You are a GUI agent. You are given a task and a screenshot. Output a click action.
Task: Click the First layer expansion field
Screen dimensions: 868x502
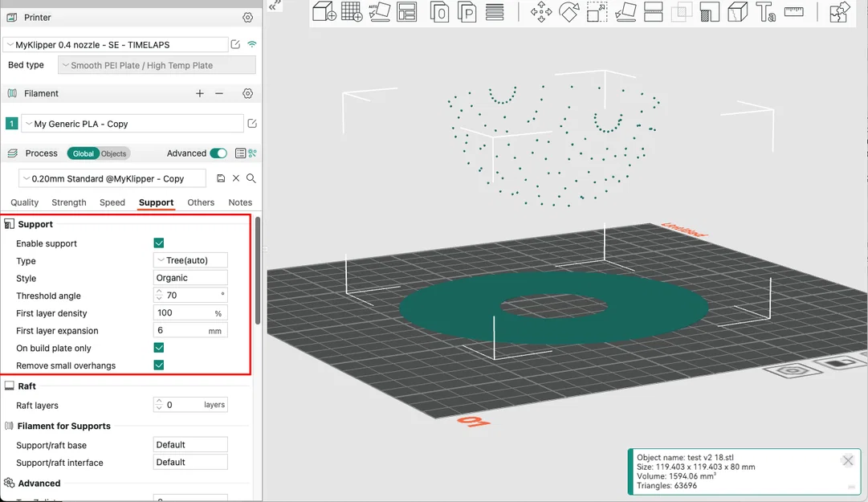point(190,330)
